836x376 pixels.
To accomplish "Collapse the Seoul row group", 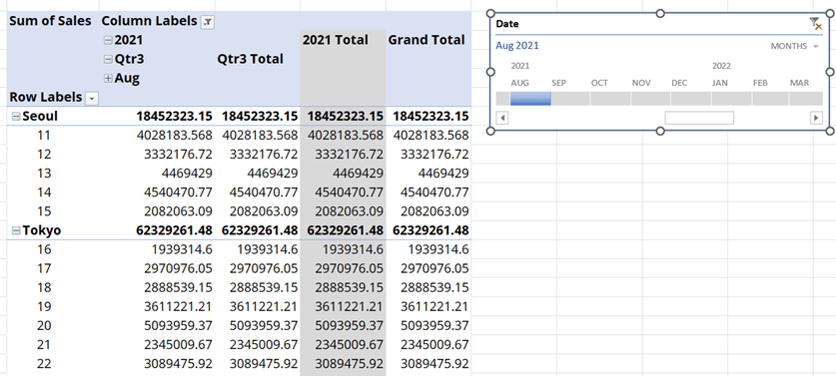I will [x=16, y=117].
